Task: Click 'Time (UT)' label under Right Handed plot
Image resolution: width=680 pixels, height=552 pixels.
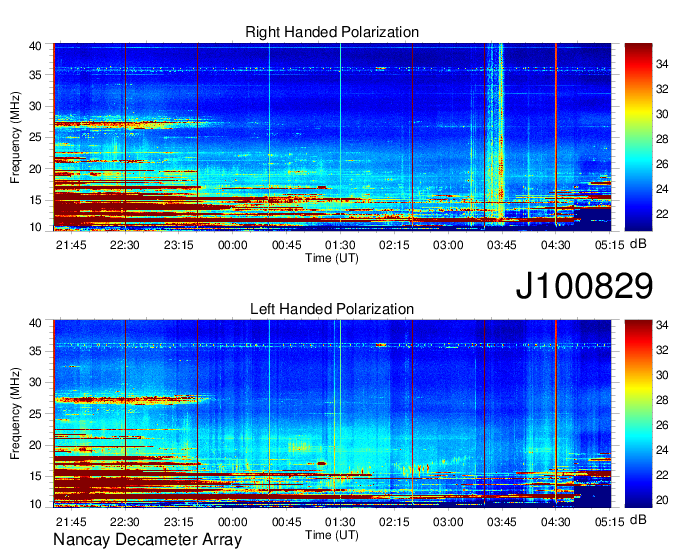Action: 332,258
